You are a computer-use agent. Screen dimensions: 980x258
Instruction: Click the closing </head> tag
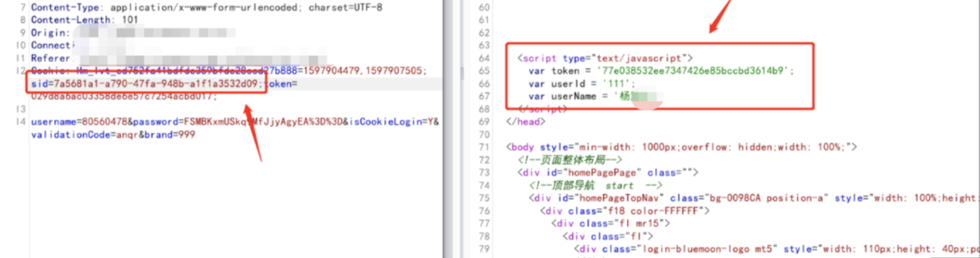point(526,122)
